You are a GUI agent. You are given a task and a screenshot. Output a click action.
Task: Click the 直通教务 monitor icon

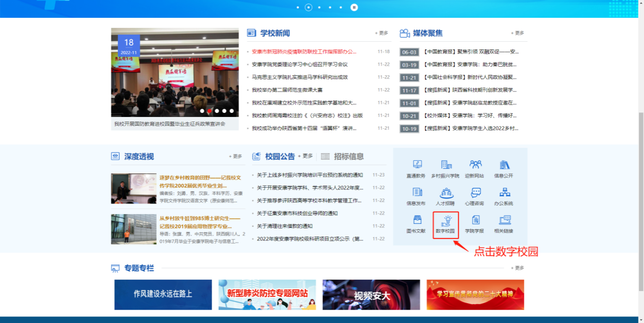[417, 165]
